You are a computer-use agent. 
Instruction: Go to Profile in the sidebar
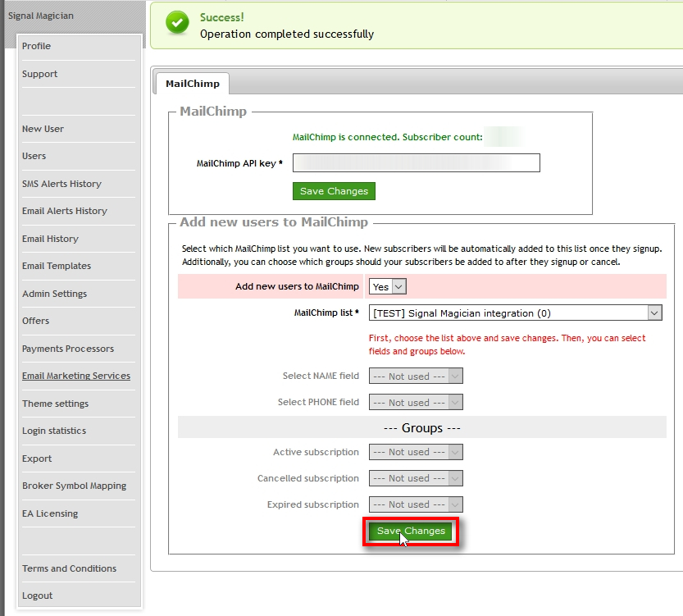(36, 46)
